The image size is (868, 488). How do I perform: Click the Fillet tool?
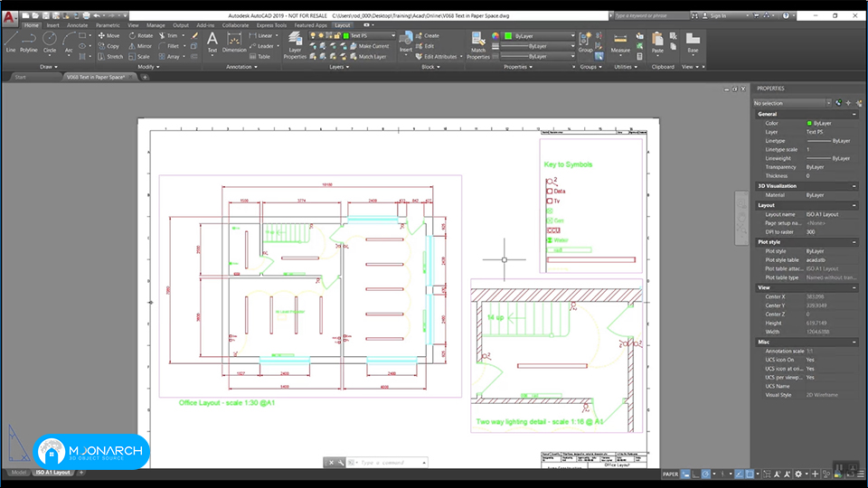coord(169,46)
